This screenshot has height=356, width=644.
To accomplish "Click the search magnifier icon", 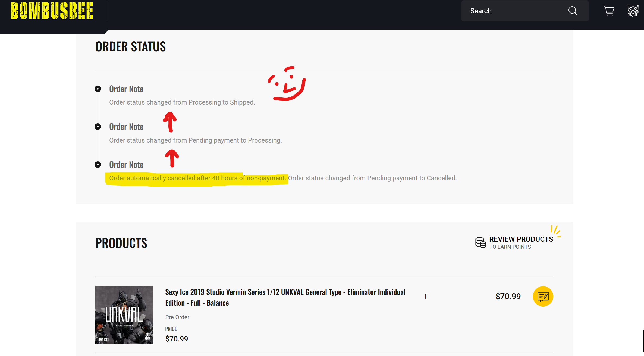I will (573, 11).
